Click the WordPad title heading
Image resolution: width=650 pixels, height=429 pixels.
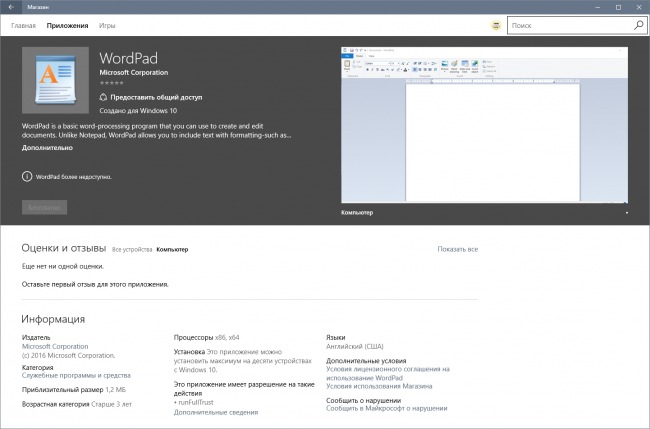(x=129, y=58)
